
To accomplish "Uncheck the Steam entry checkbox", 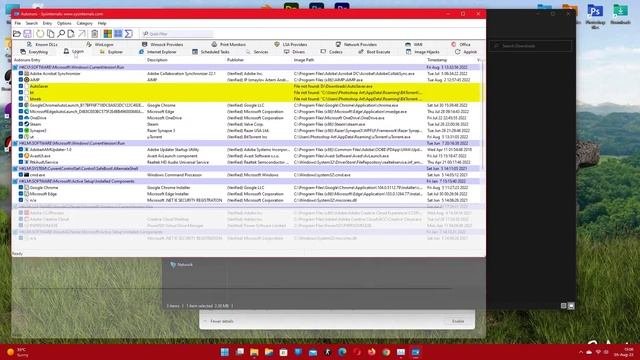I will [x=21, y=124].
